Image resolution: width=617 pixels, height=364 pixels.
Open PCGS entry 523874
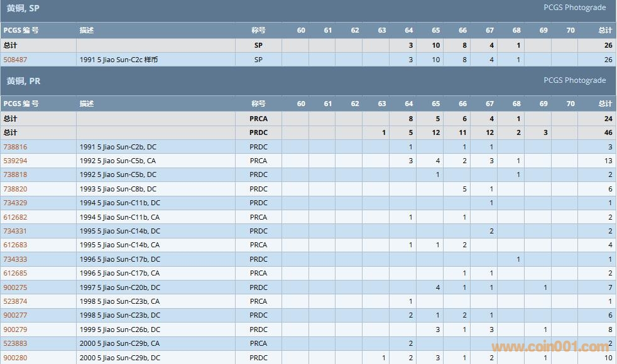[x=16, y=301]
